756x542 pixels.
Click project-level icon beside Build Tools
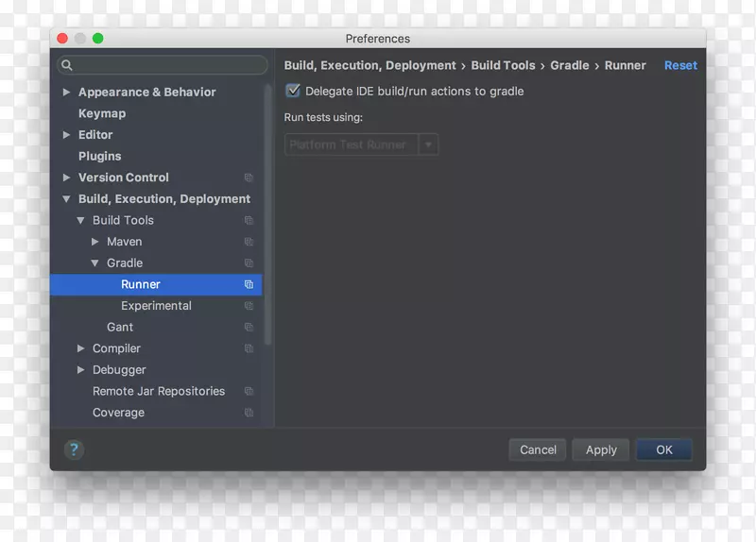249,220
